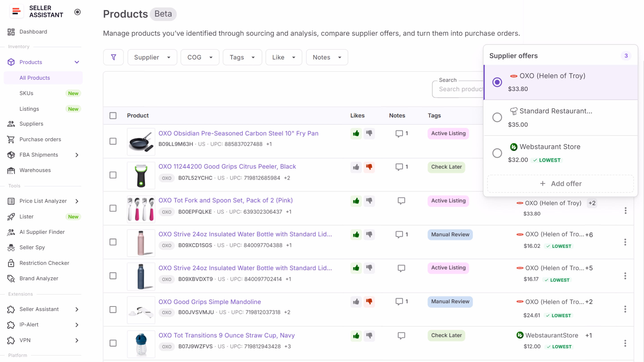The height and width of the screenshot is (362, 644).
Task: Open OXO Good Grips Simple Mandoline link
Action: point(210,301)
